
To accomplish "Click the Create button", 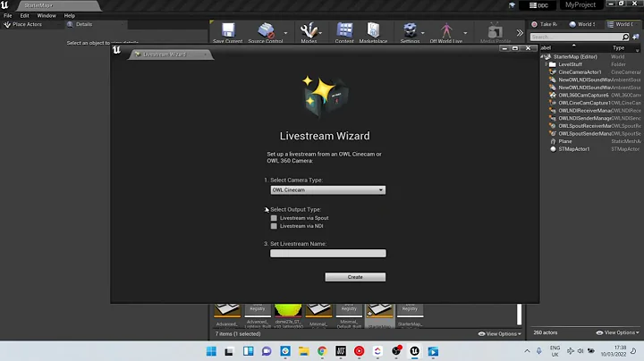I will [x=355, y=277].
